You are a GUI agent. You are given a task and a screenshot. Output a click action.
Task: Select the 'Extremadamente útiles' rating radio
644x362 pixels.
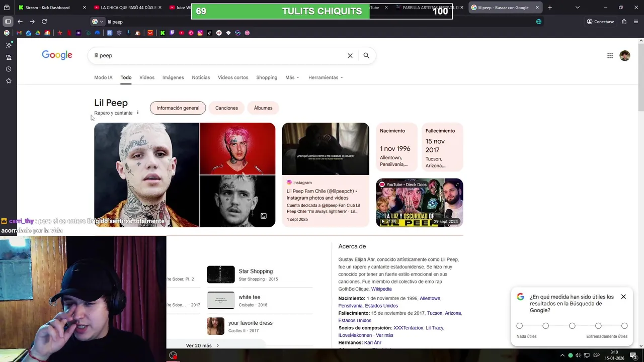pyautogui.click(x=624, y=326)
